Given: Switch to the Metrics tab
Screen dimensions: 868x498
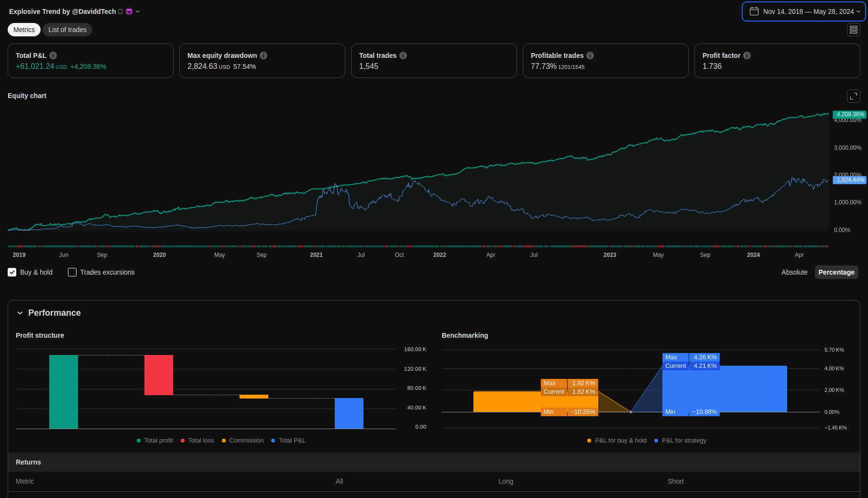Looking at the screenshot, I should [24, 30].
